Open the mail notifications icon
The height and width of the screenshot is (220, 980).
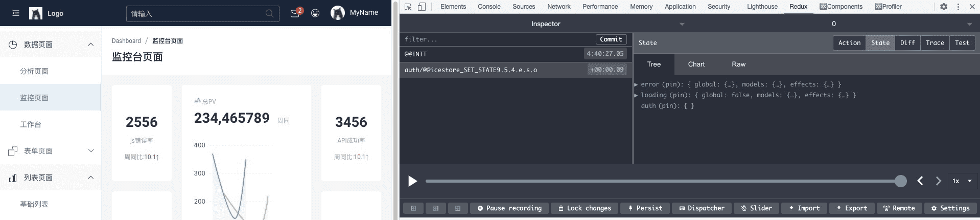295,13
